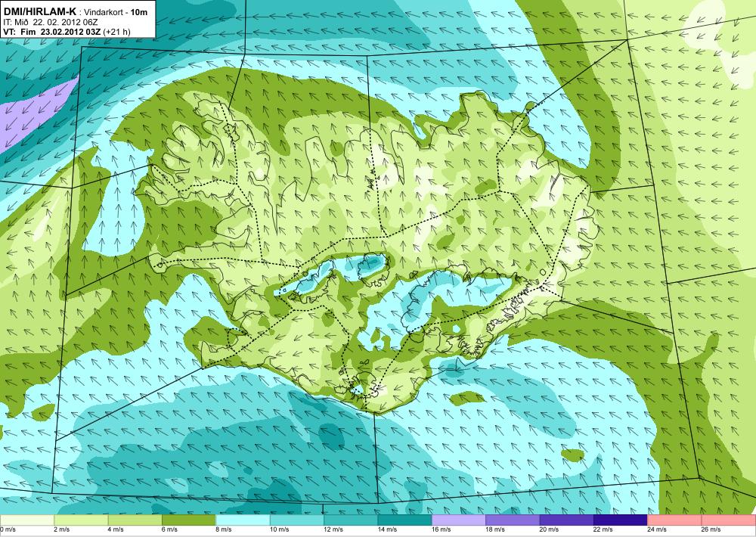The image size is (756, 537).
Task: Click the '12 m/s' legend label
Action: click(333, 529)
